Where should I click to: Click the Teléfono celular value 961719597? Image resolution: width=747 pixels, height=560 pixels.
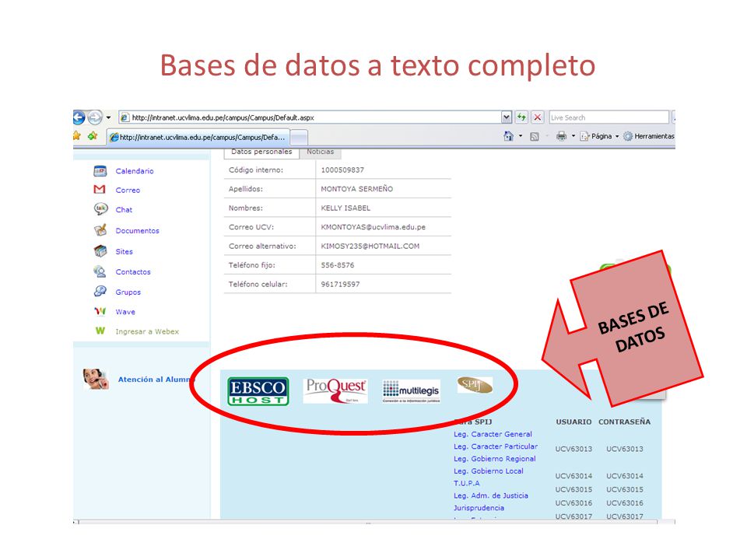[x=340, y=285]
